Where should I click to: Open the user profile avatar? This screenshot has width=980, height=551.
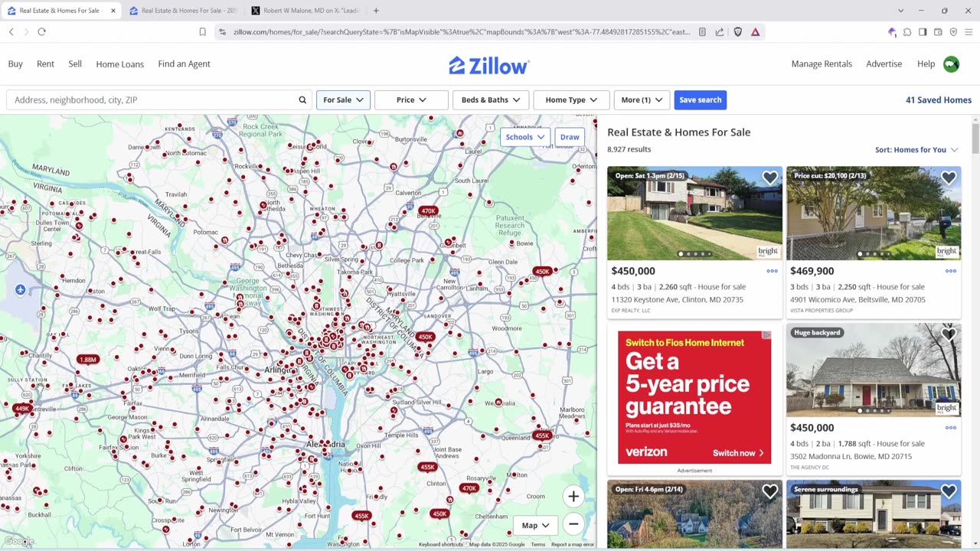tap(951, 64)
